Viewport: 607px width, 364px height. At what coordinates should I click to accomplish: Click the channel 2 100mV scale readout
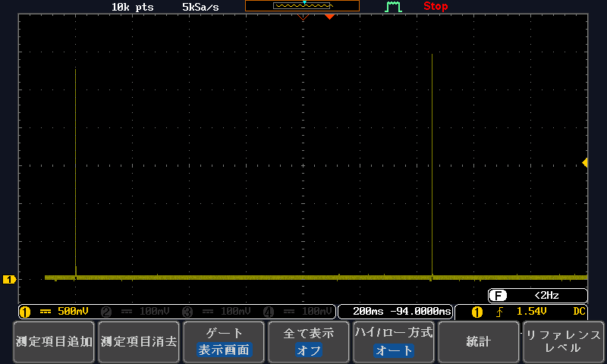[x=155, y=312]
